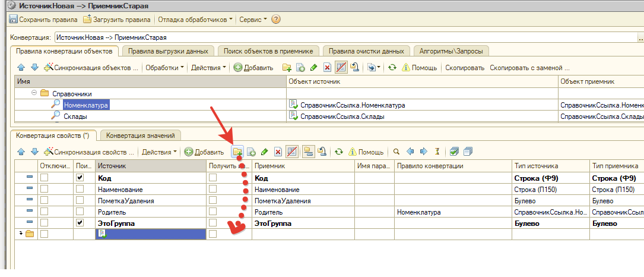Refresh the object conversion rules list
644x277 pixels.
pyautogui.click(x=392, y=68)
